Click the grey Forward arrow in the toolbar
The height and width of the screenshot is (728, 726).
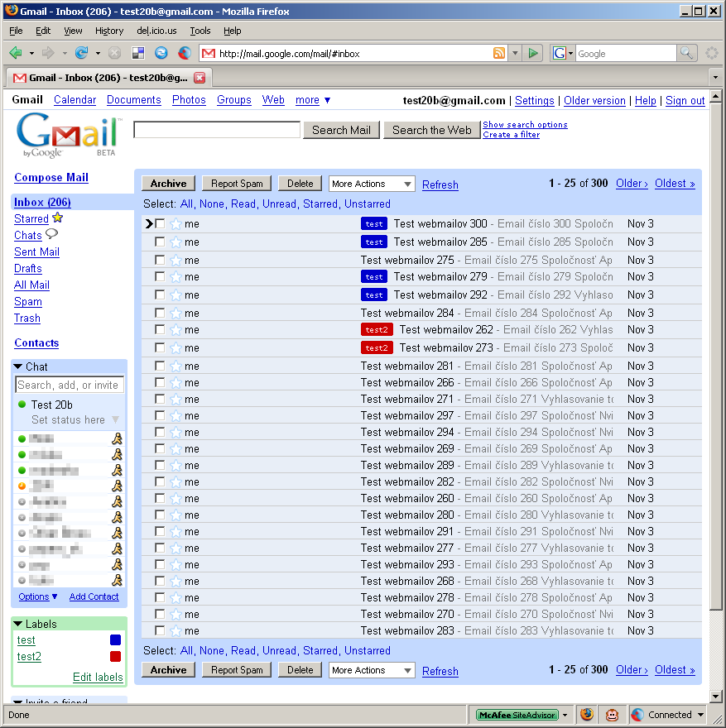point(48,54)
